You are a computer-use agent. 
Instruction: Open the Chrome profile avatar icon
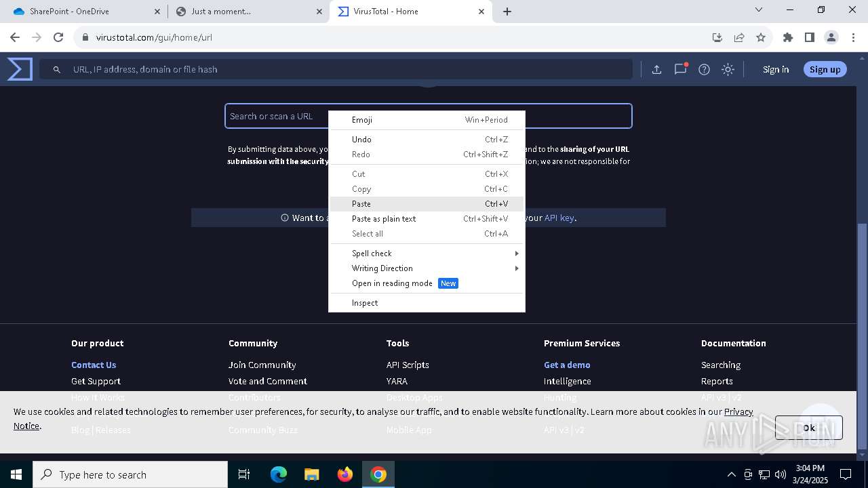pyautogui.click(x=831, y=37)
